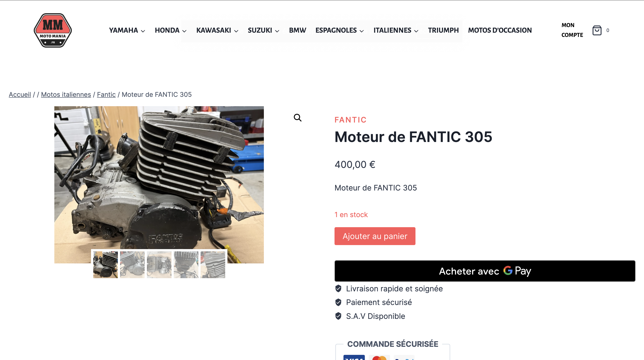Image resolution: width=644 pixels, height=360 pixels.
Task: Open the BMW menu item
Action: coord(297,30)
